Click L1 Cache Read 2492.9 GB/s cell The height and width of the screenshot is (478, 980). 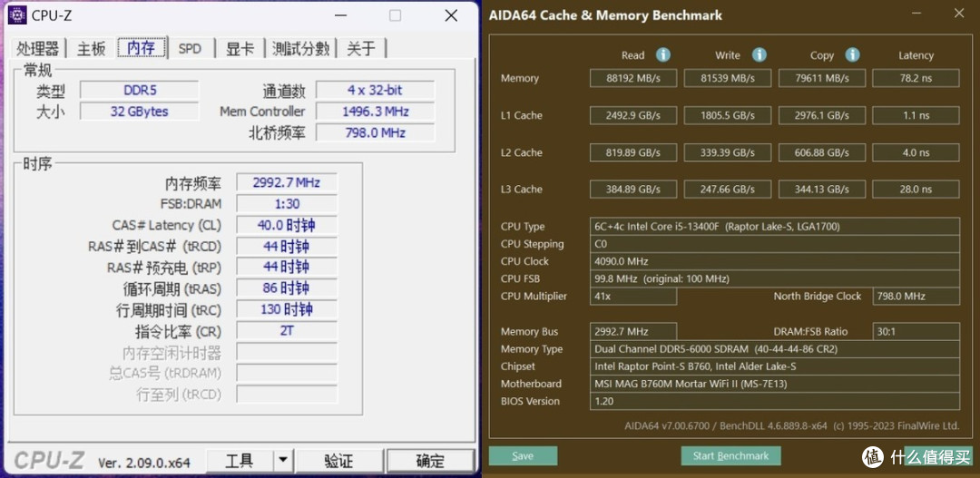(x=633, y=115)
